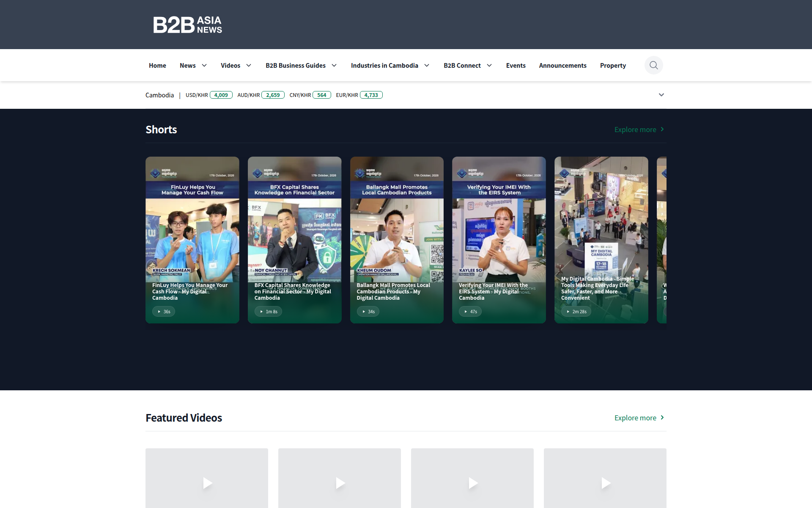Expand the B2B Business Guides chevron
The image size is (812, 508).
pyautogui.click(x=334, y=65)
